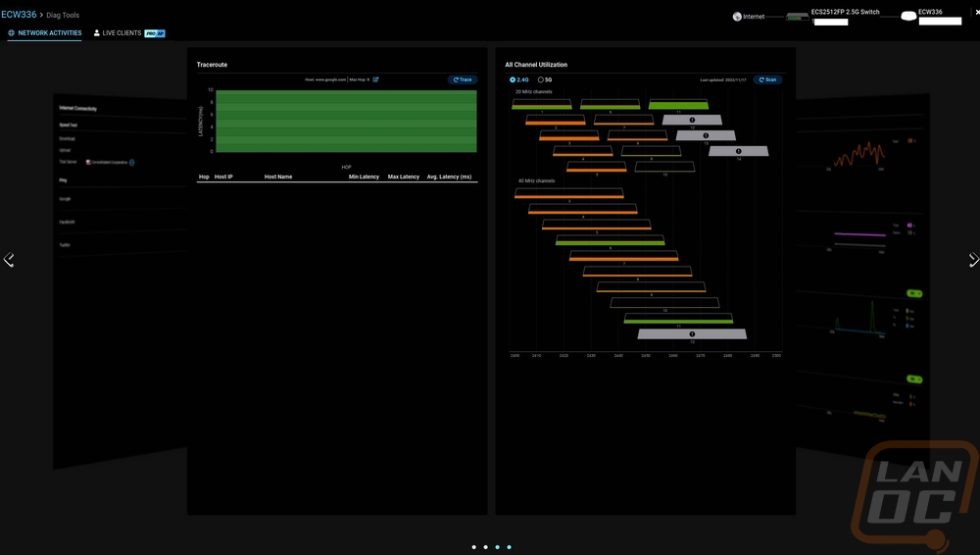980x555 pixels.
Task: Click warning icon on 20 MHz channel 12
Action: 692,120
